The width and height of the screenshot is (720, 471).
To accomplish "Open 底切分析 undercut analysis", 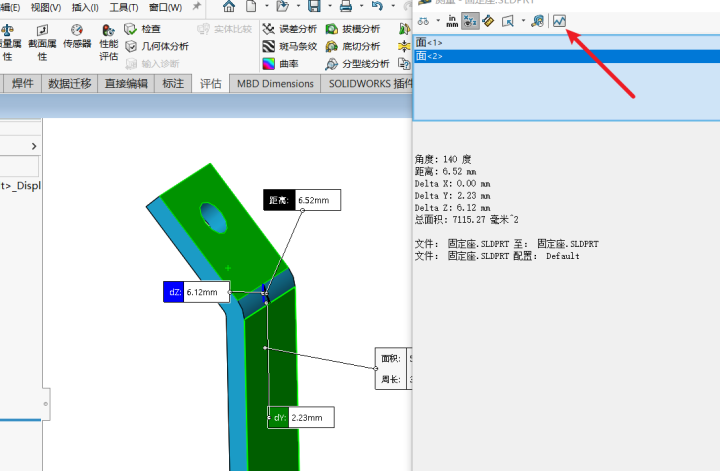I will click(x=353, y=46).
